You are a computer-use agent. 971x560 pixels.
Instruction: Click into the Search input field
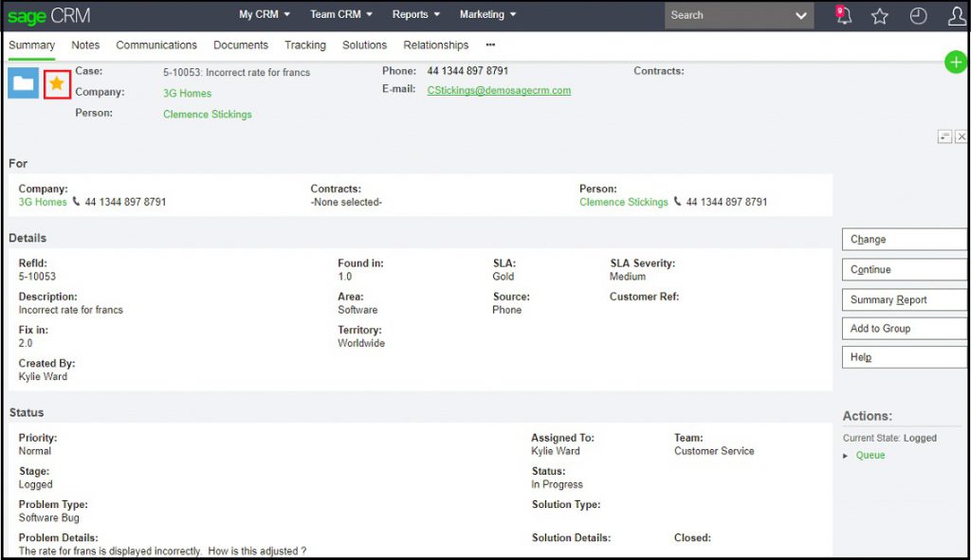[x=725, y=15]
